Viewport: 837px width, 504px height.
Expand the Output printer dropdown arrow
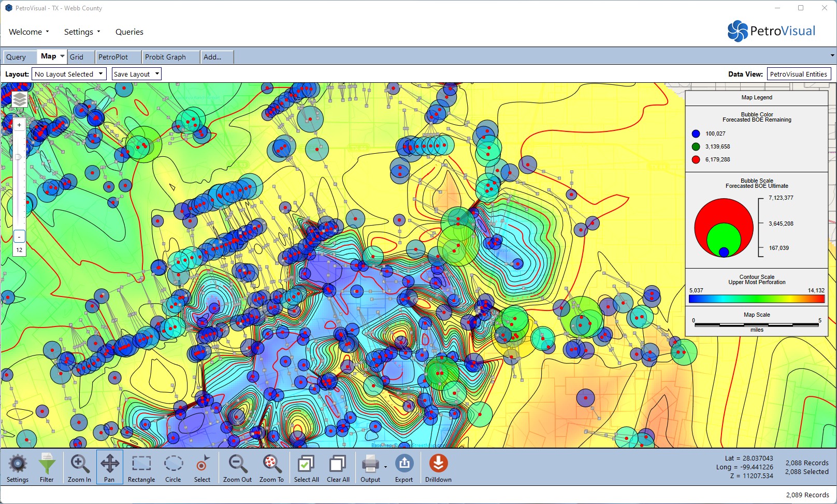click(x=385, y=467)
